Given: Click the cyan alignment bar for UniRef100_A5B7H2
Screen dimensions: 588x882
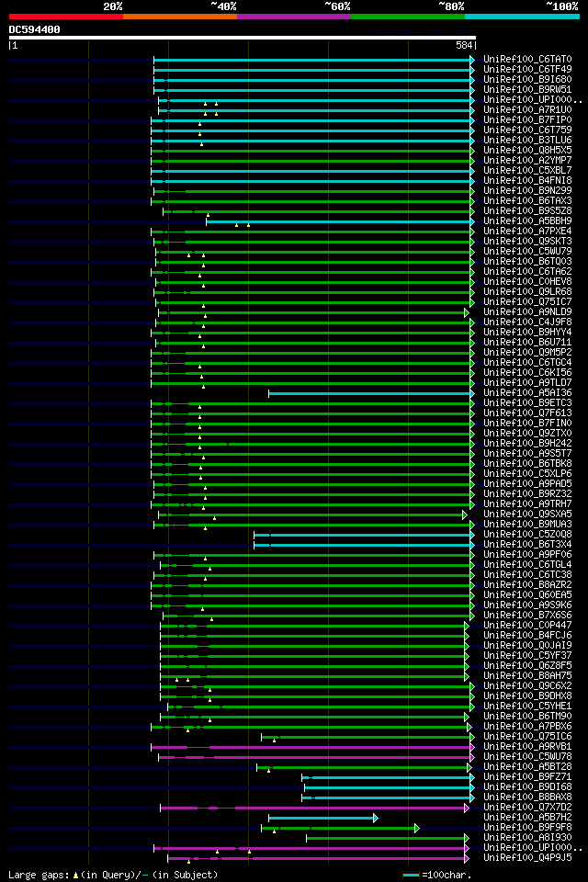Looking at the screenshot, I should click(x=323, y=819).
